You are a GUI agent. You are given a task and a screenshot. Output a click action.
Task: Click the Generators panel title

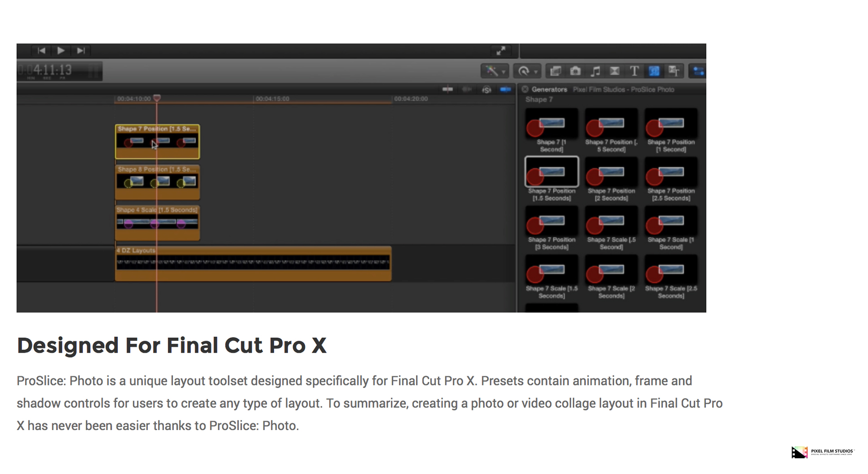point(549,89)
